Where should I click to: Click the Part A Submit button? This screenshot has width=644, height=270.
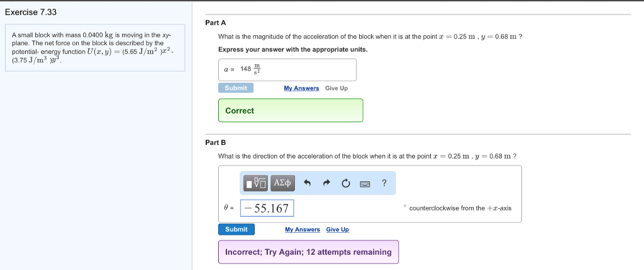(236, 88)
